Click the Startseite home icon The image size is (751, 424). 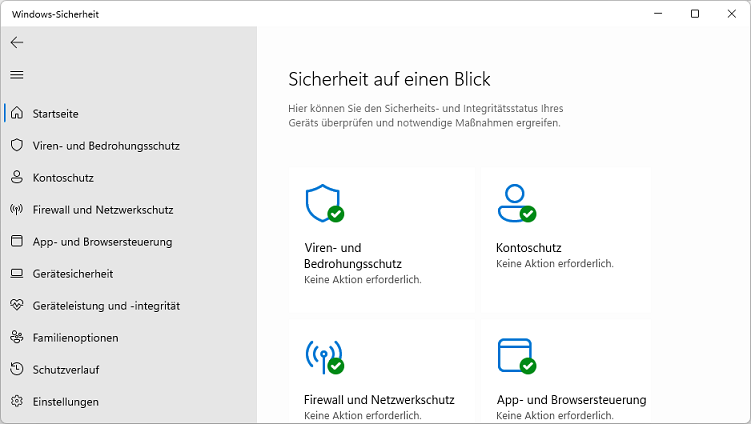click(x=17, y=113)
